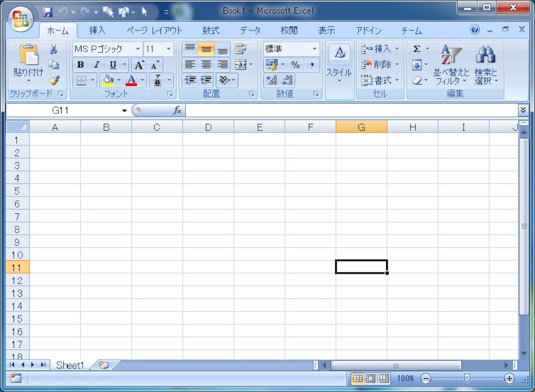Toggle Bold formatting

click(80, 65)
